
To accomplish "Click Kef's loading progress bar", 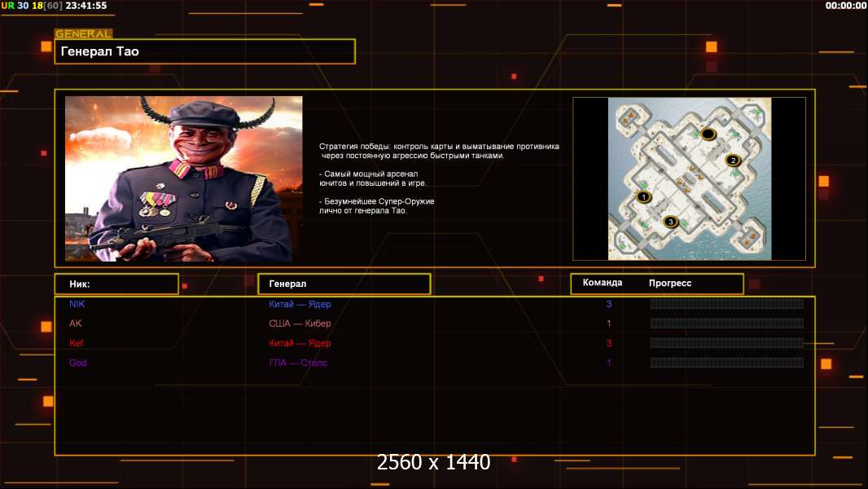I will (727, 343).
